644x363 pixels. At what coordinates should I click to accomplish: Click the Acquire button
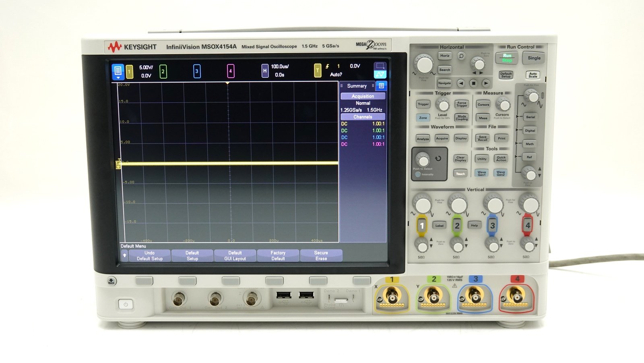coord(442,139)
